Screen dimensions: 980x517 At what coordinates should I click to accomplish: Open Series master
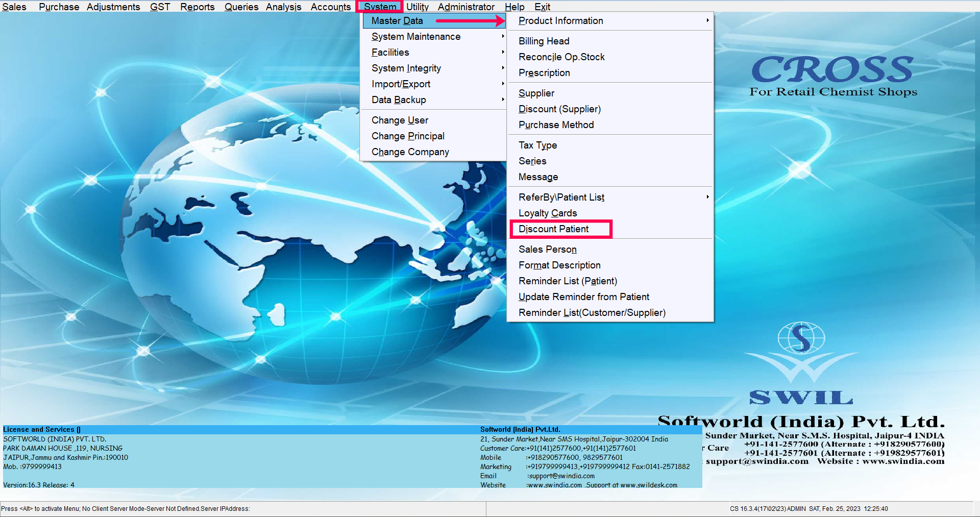point(610,161)
